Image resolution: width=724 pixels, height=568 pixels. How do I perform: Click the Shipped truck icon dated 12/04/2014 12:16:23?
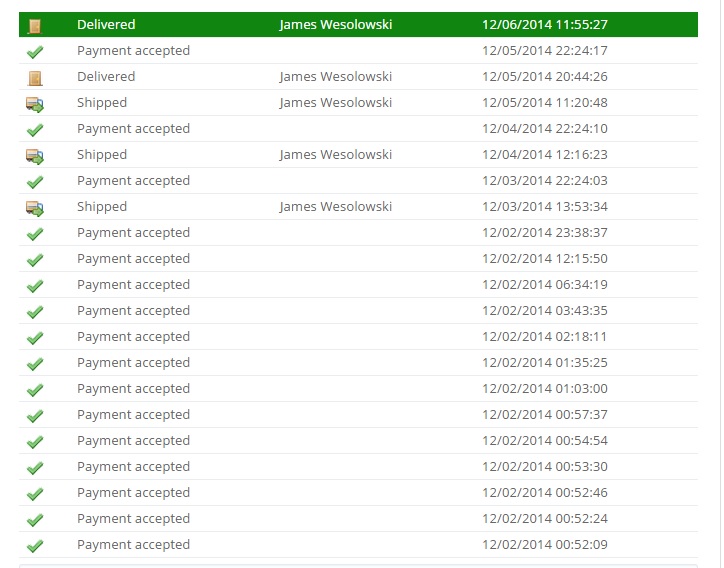(x=35, y=156)
